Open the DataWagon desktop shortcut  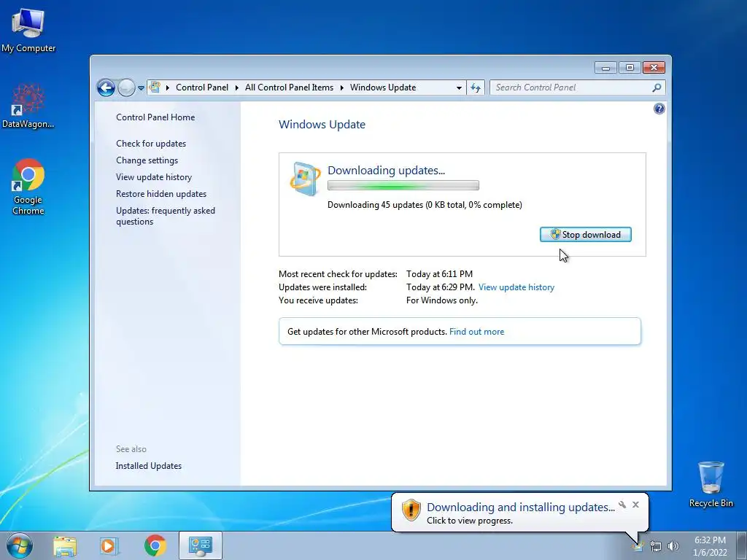[x=28, y=106]
